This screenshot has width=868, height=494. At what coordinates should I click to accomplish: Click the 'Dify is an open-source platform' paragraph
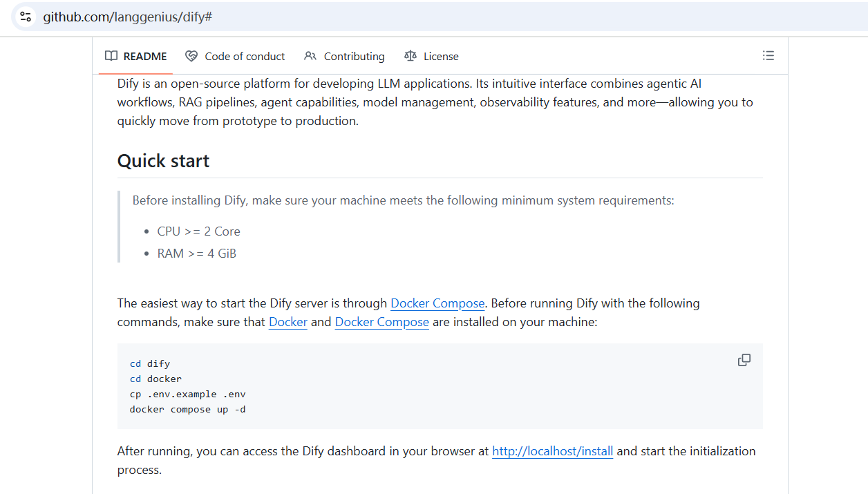(x=435, y=102)
